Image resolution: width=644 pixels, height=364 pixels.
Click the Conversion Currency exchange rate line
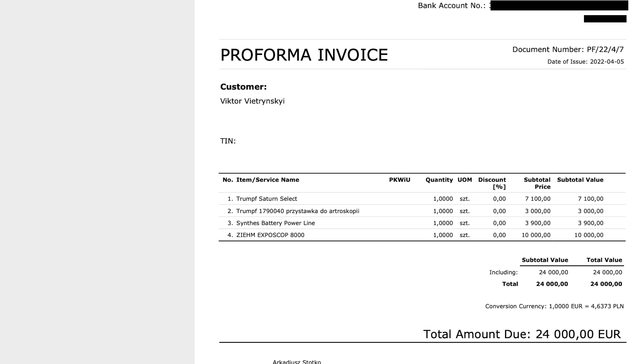(x=554, y=306)
